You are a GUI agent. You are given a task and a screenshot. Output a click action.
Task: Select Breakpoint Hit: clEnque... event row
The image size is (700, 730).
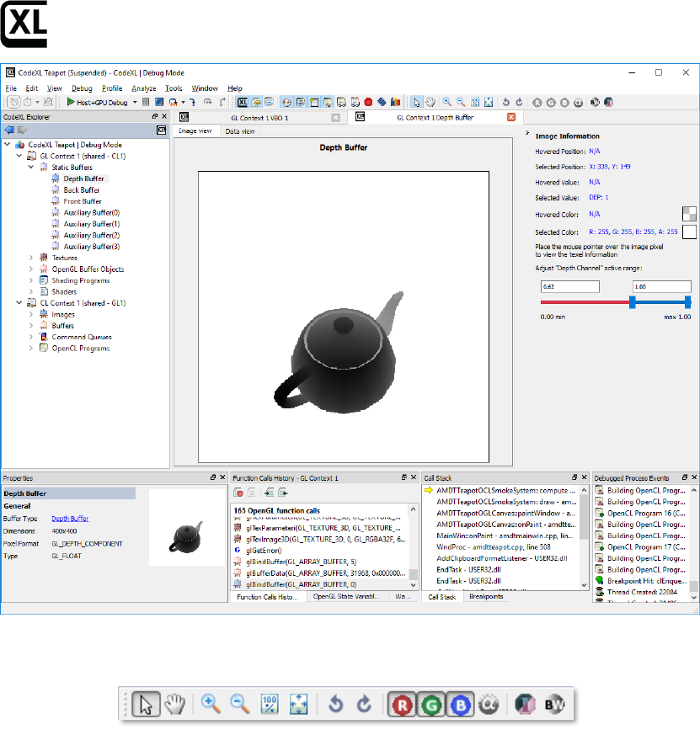[642, 581]
